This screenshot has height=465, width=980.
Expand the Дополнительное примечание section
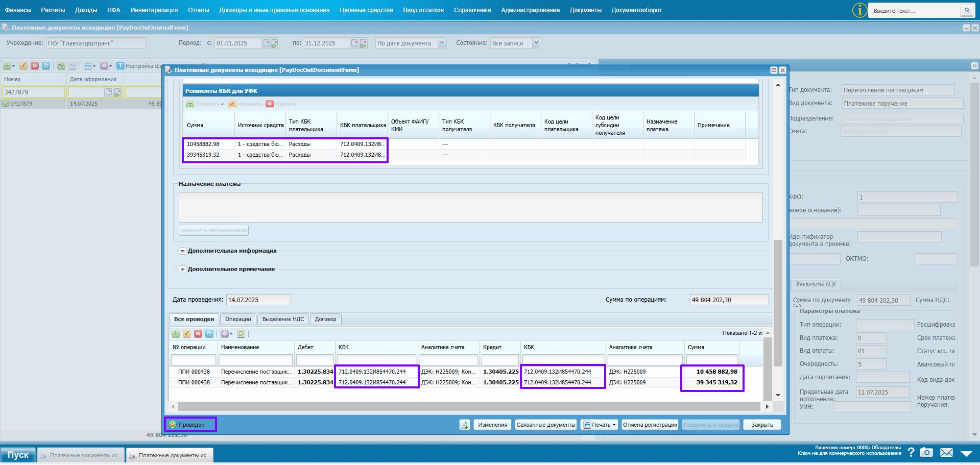(x=182, y=269)
